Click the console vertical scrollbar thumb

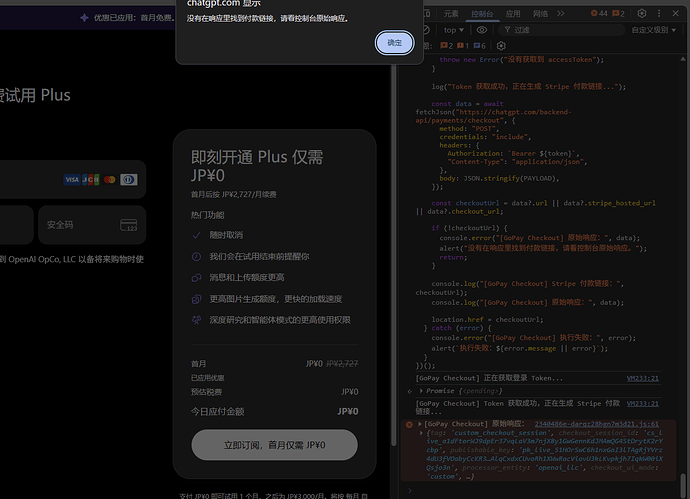click(x=683, y=484)
